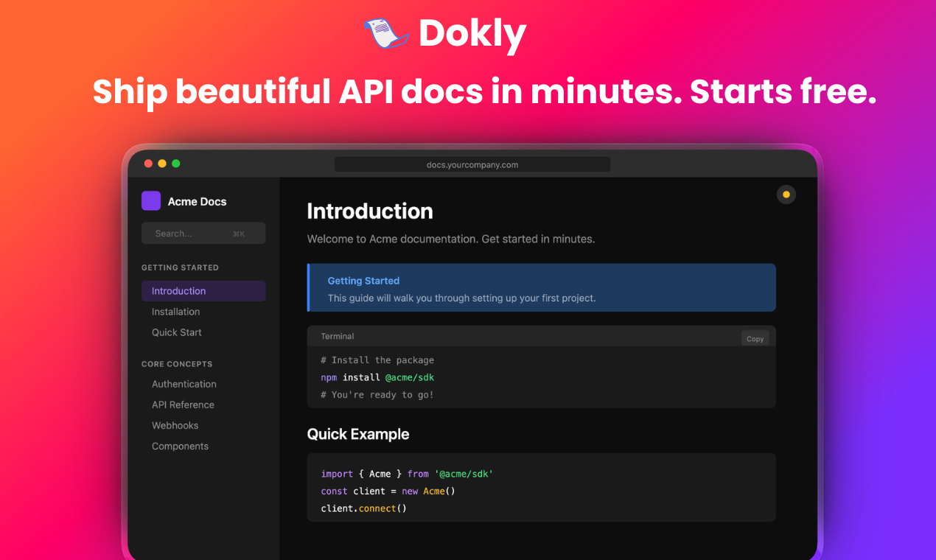The width and height of the screenshot is (936, 560).
Task: Click the ⌘K shortcut icon in the search bar
Action: pos(238,233)
